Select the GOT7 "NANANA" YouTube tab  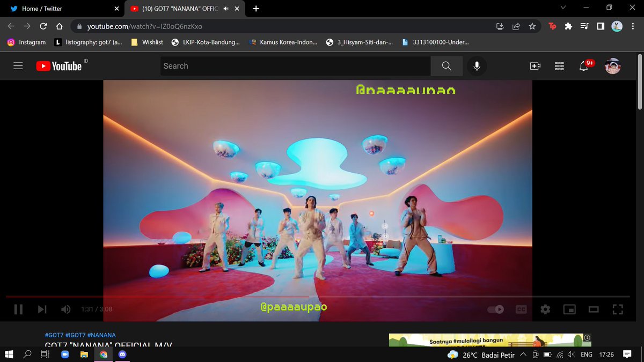(185, 9)
